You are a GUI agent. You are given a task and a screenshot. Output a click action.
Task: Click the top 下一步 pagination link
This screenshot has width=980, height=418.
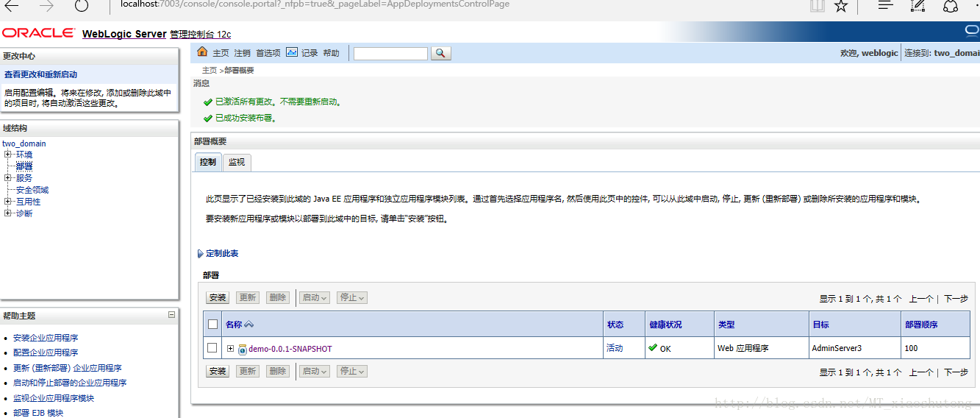pos(956,299)
